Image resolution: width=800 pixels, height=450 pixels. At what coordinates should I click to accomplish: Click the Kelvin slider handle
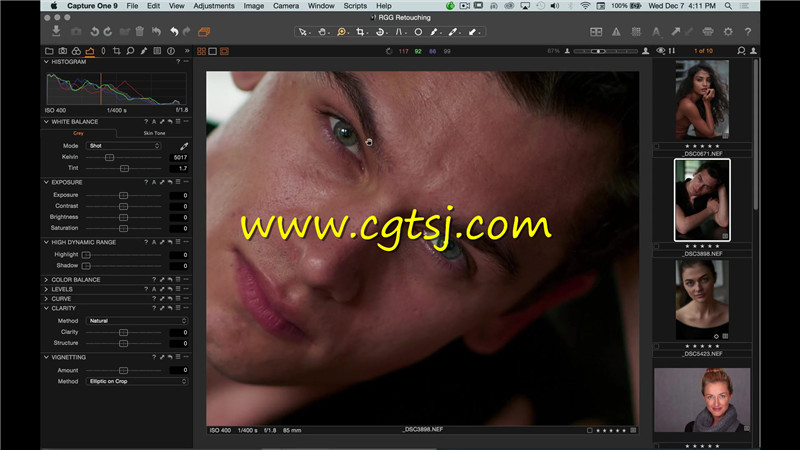(x=109, y=158)
